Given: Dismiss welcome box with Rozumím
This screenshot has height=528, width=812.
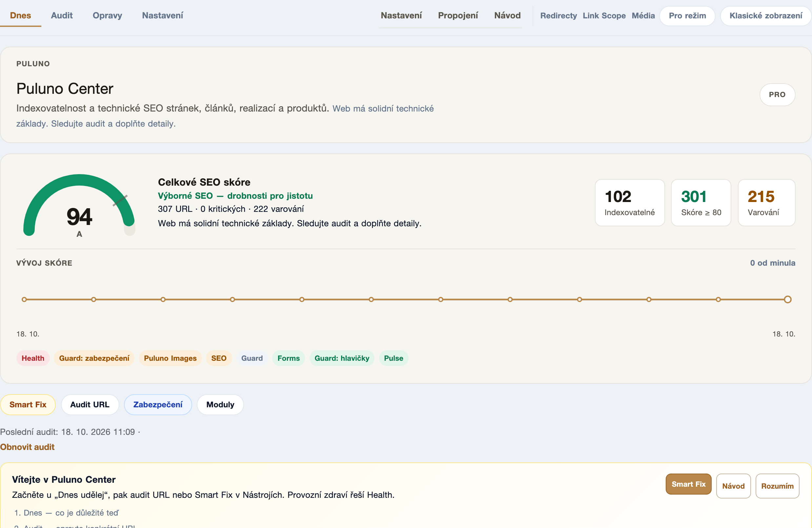Looking at the screenshot, I should tap(778, 486).
